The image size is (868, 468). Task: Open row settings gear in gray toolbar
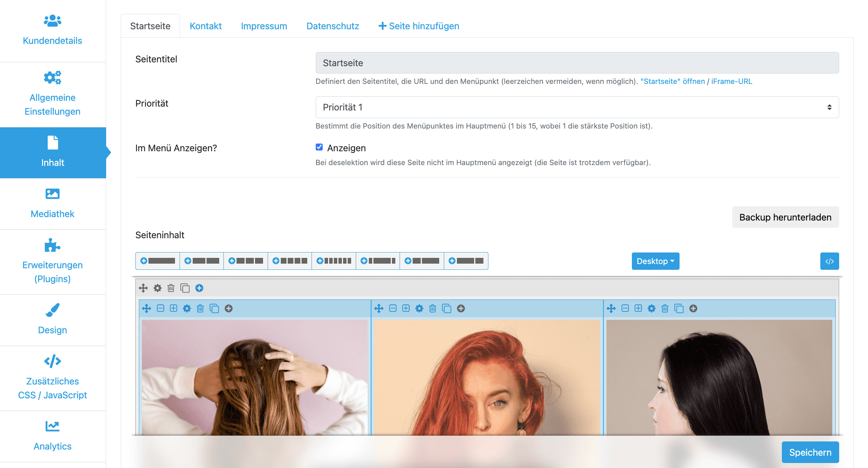(158, 288)
